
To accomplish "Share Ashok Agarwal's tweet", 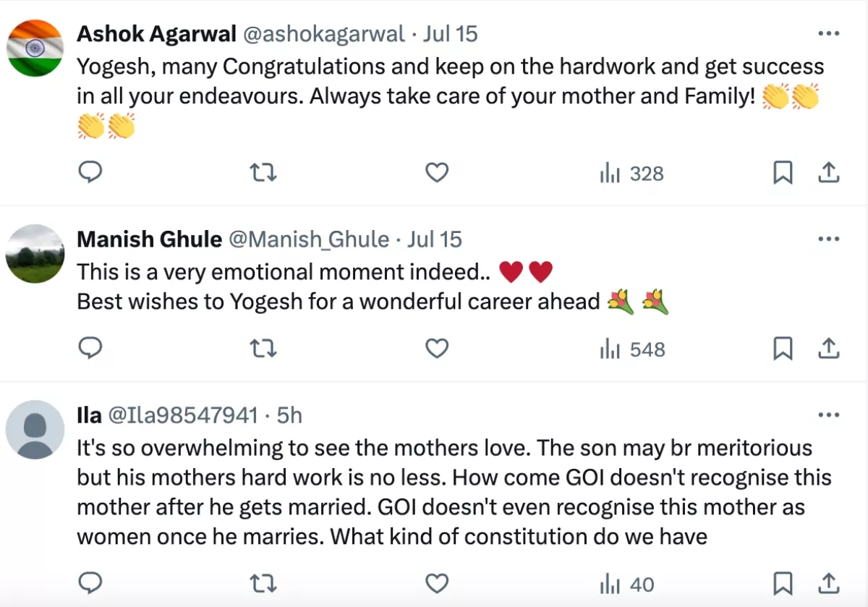I will (828, 173).
